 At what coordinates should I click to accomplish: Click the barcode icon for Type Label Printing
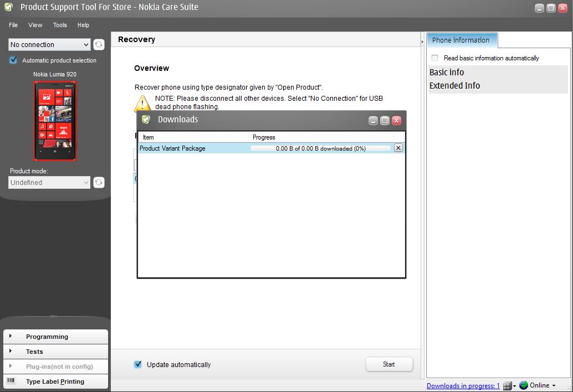[x=11, y=381]
